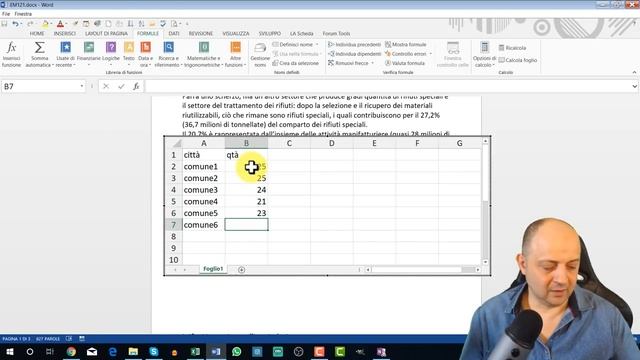The image size is (640, 360).
Task: Open WhatsApp from the taskbar
Action: point(236,351)
